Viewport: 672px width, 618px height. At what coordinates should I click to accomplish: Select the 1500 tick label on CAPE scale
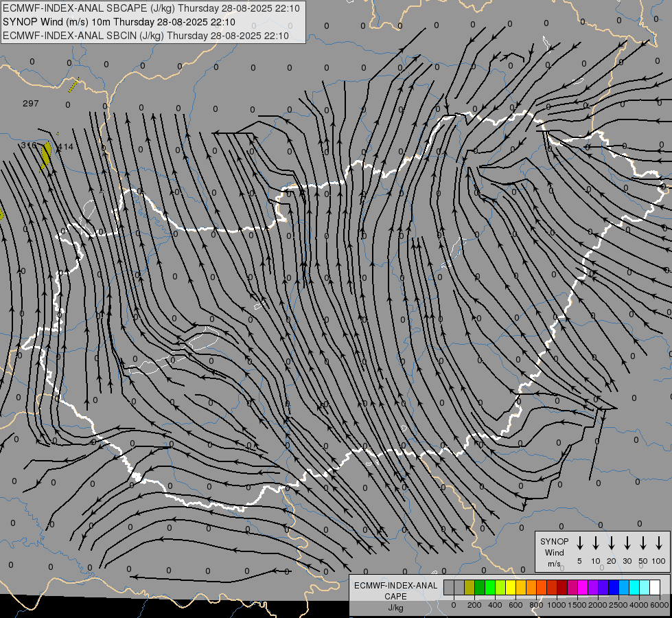[577, 605]
